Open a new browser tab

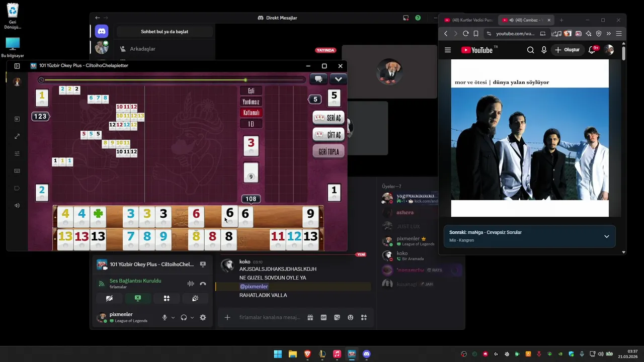[561, 20]
